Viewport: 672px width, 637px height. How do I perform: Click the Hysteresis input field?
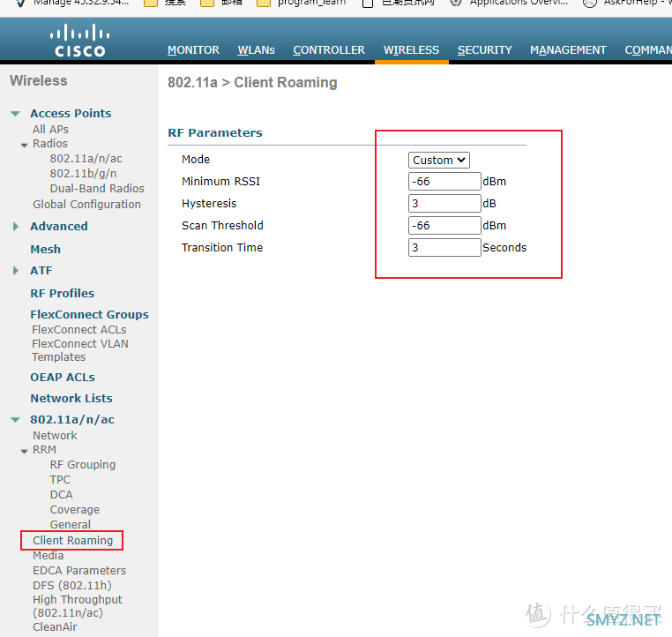tap(444, 203)
